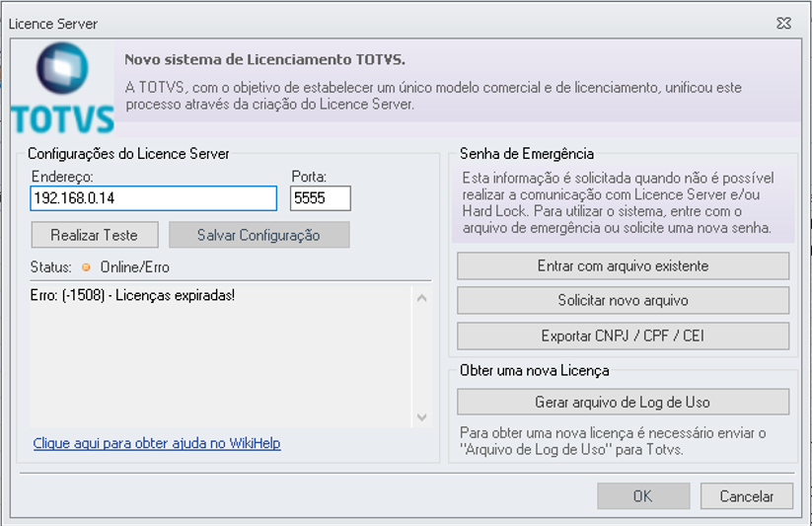Click Entrar com arquivo existente
Screen dimensions: 812x526
[x=623, y=265]
